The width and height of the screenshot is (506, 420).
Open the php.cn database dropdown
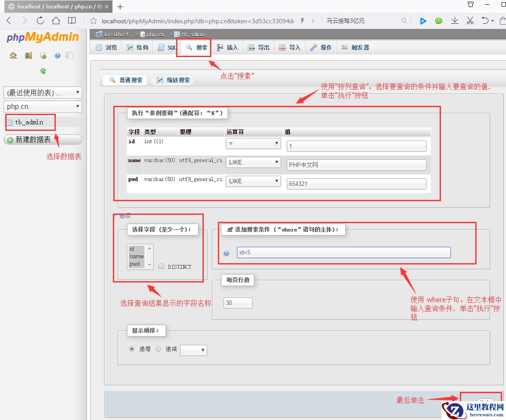tap(43, 106)
